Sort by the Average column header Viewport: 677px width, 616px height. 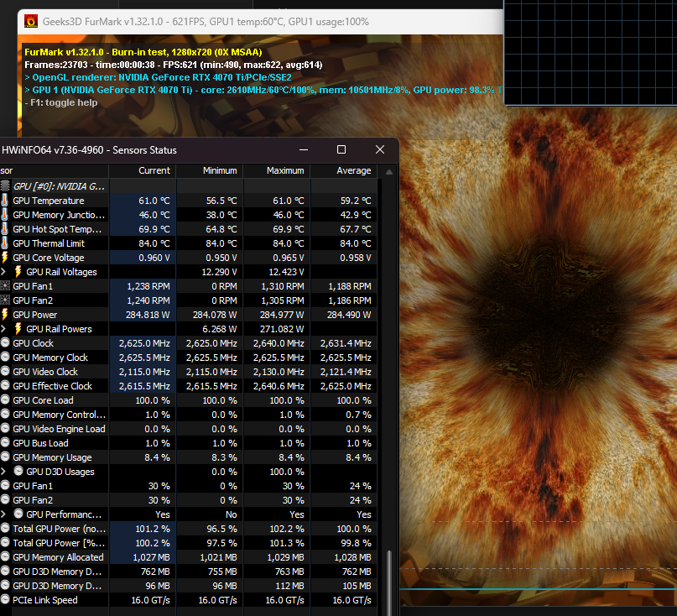pyautogui.click(x=344, y=170)
